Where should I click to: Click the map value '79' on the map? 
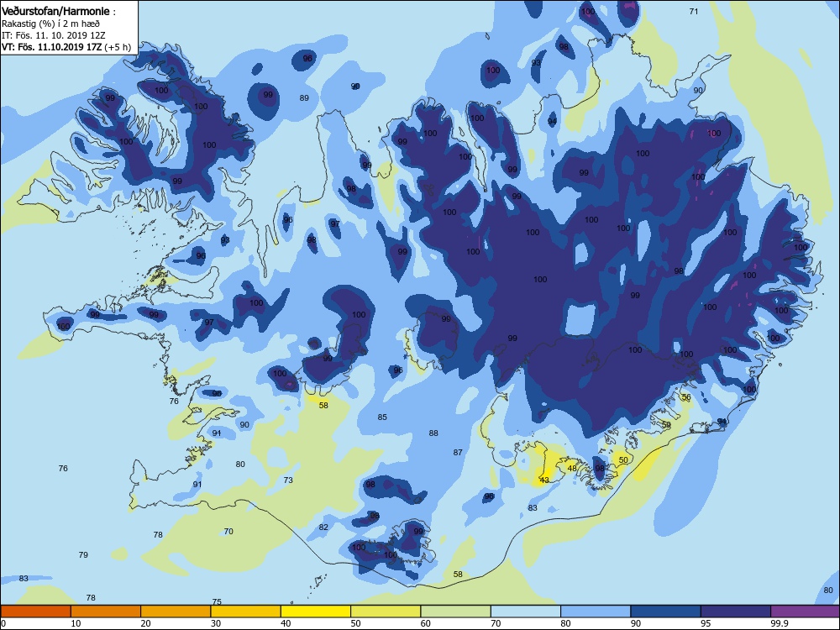(x=83, y=554)
